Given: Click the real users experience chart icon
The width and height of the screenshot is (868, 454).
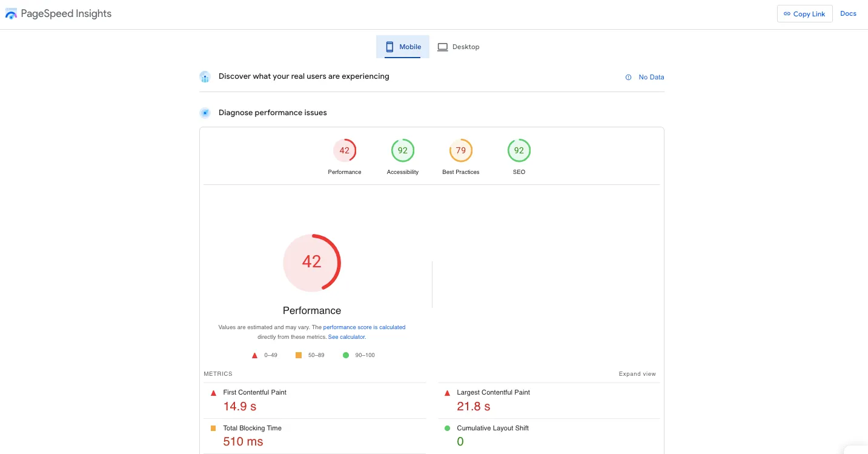Looking at the screenshot, I should tap(205, 77).
